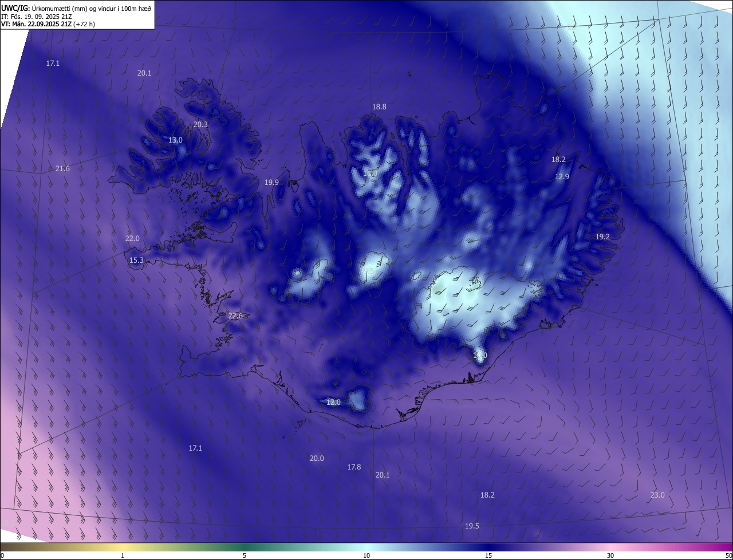Viewport: 733px width, 560px height.
Task: Click the 19.9 value label
Action: coord(271,182)
